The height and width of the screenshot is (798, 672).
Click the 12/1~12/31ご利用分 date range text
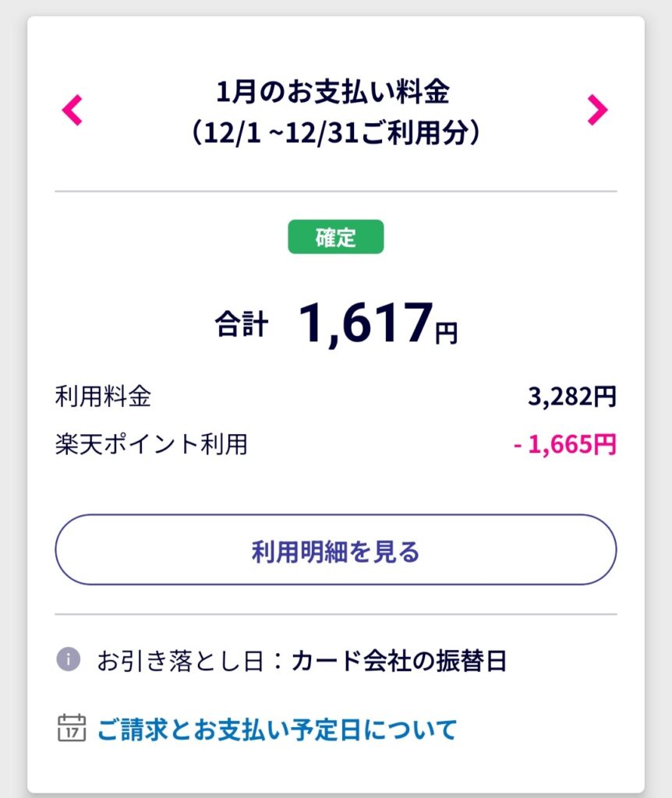click(x=334, y=133)
